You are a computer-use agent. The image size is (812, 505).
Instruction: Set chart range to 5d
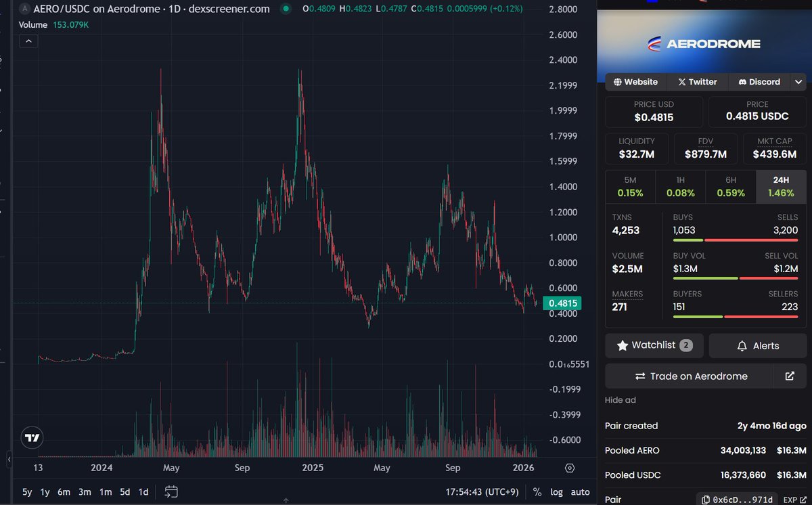click(x=125, y=492)
